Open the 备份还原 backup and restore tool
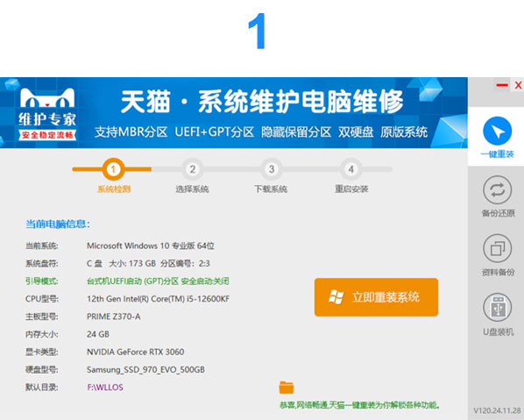 (498, 196)
